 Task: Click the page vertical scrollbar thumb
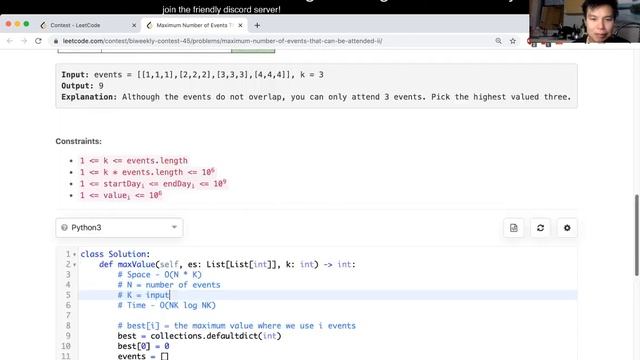click(x=636, y=236)
